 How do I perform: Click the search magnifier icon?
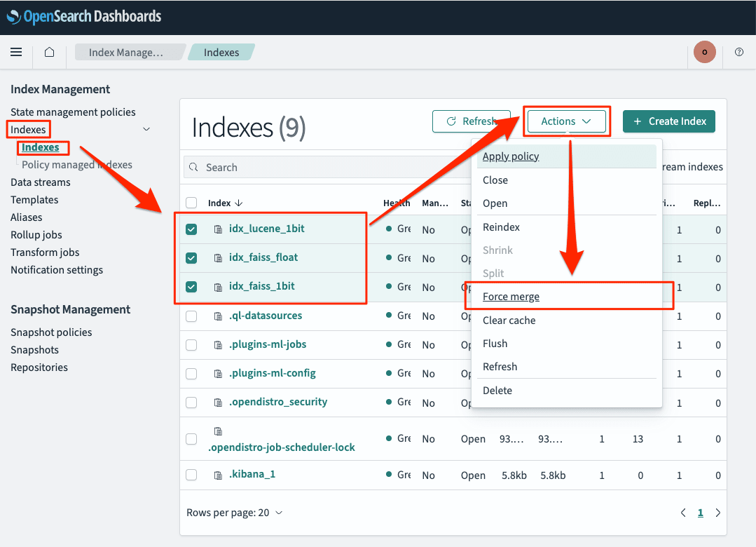point(194,167)
